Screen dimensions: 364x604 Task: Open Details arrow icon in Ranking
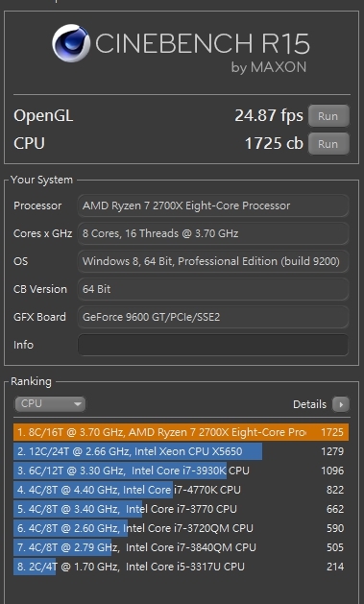(341, 404)
